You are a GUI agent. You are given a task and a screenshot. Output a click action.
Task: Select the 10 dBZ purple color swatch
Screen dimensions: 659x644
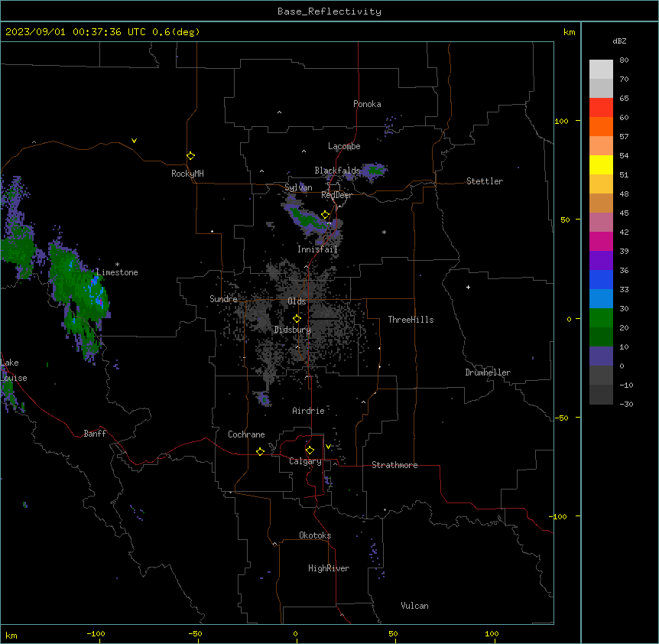tap(601, 356)
